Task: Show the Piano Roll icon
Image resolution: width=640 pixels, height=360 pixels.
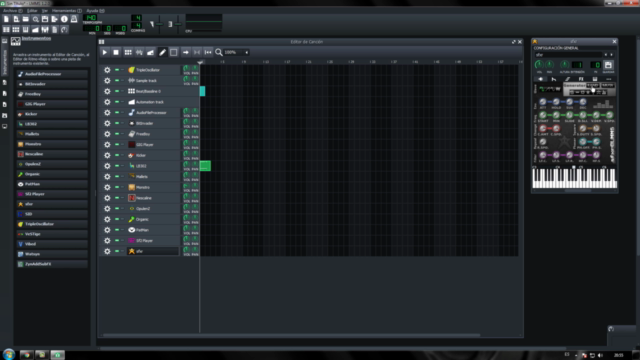Action: 26,29
